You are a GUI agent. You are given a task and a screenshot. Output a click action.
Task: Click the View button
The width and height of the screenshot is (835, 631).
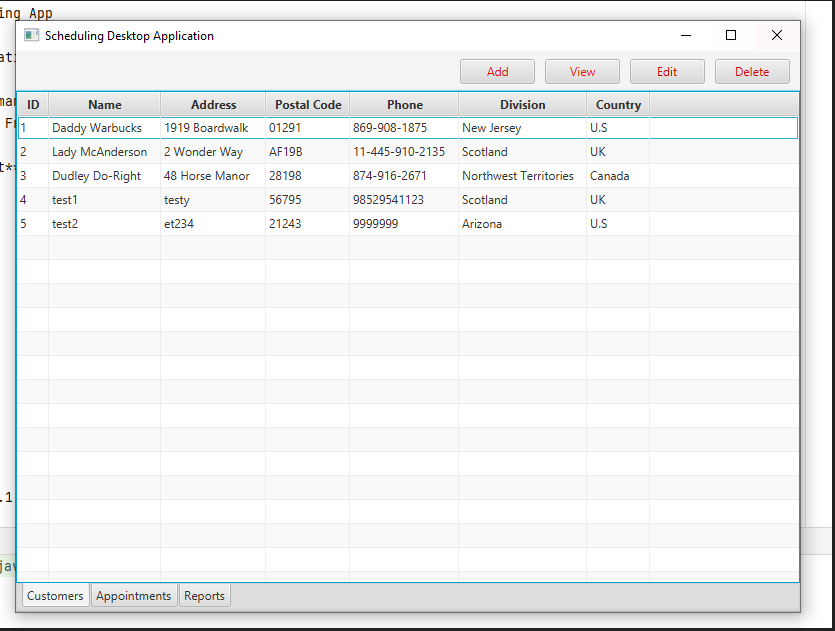[x=582, y=71]
